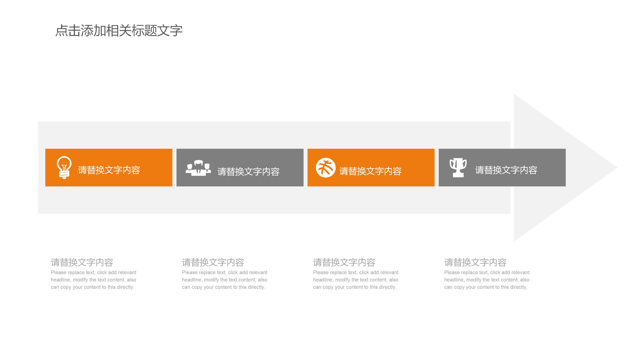Select first column Chinese heading below arrow
The width and height of the screenshot is (644, 362).
point(82,262)
